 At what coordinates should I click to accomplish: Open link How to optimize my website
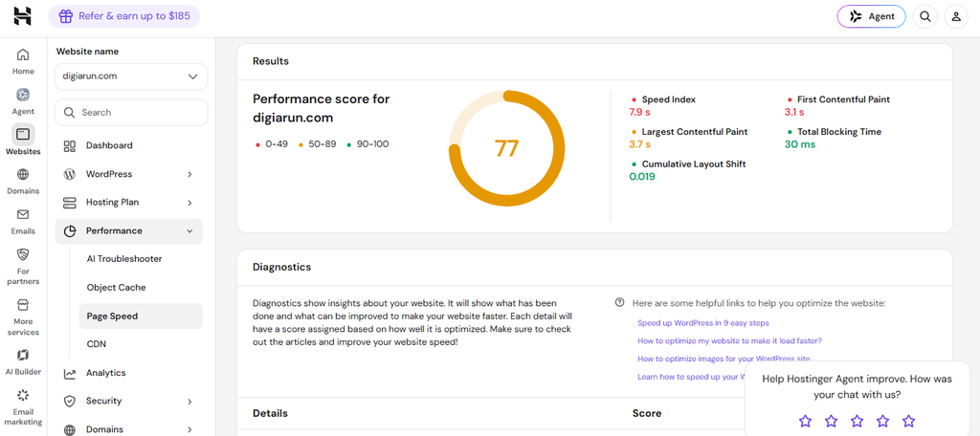coord(729,341)
